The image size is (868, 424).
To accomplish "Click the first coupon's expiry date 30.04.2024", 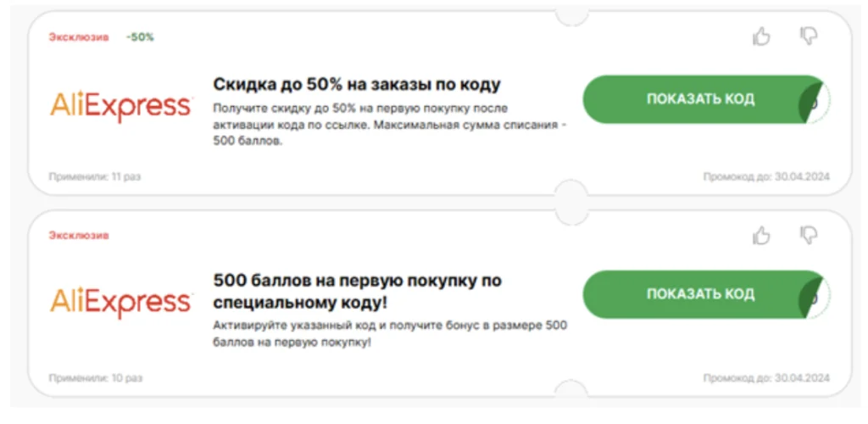I will 802,177.
